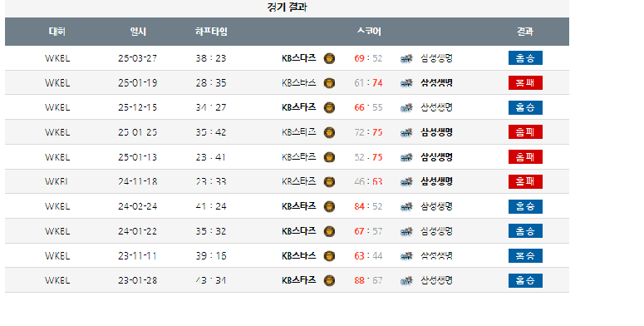
Task: Click Samsung Life logo in the 69:52 row
Action: coord(406,59)
